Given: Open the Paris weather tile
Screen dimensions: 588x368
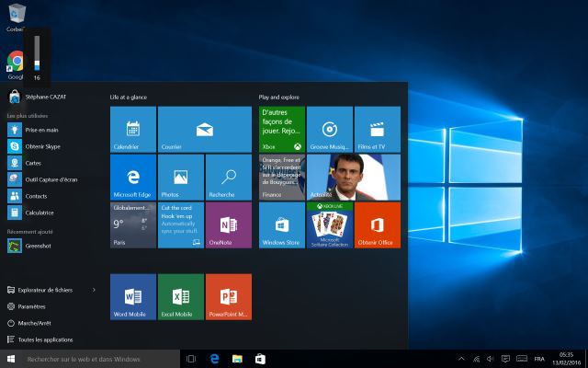Looking at the screenshot, I should click(x=133, y=224).
